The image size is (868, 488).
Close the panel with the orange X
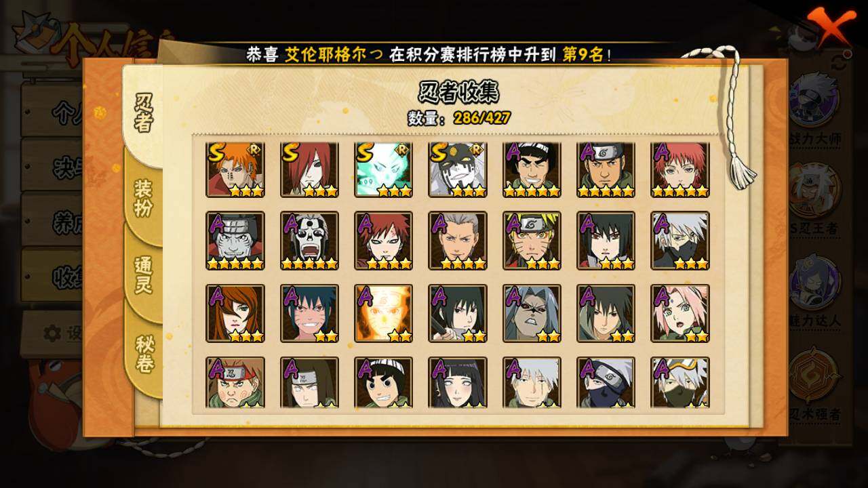(830, 27)
